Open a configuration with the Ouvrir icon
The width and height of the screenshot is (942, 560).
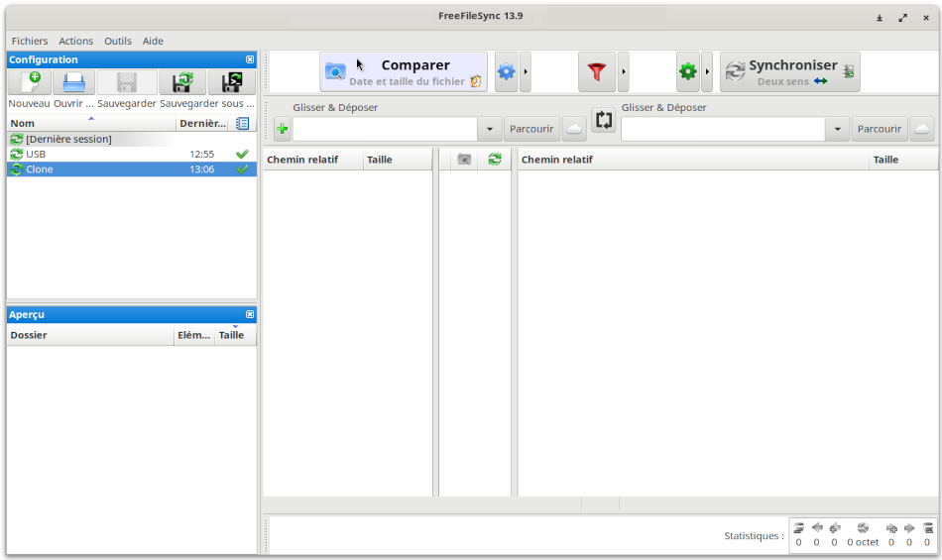[74, 82]
